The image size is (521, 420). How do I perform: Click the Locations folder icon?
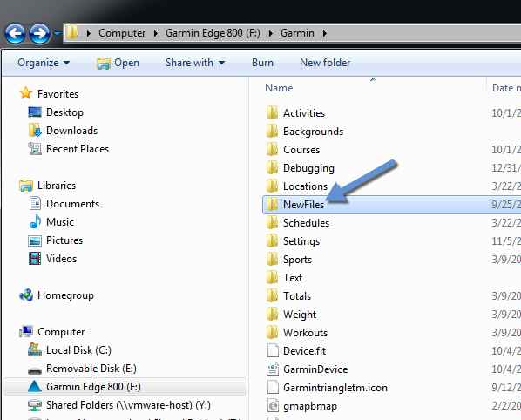(272, 186)
